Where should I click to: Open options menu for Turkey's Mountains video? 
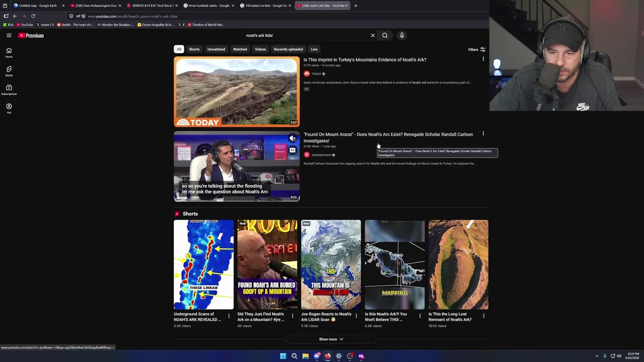[x=483, y=59]
